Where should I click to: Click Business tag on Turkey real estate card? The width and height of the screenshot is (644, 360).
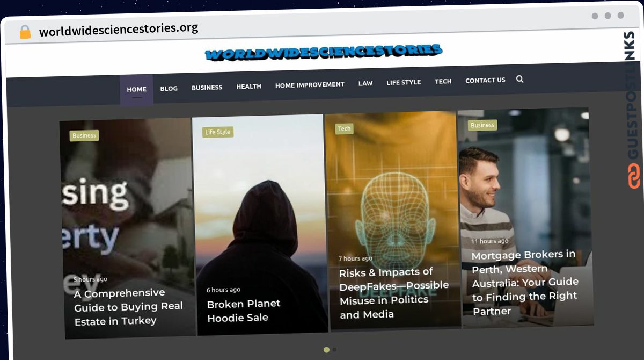tap(84, 135)
